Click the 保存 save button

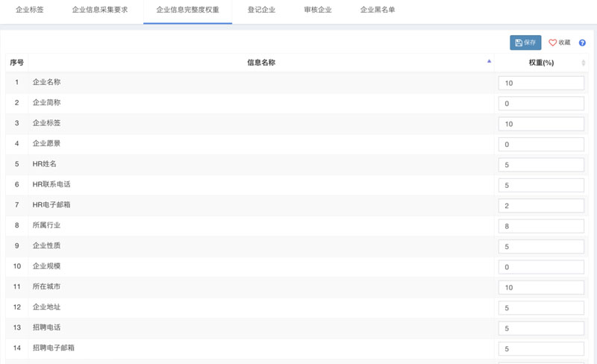tap(525, 43)
